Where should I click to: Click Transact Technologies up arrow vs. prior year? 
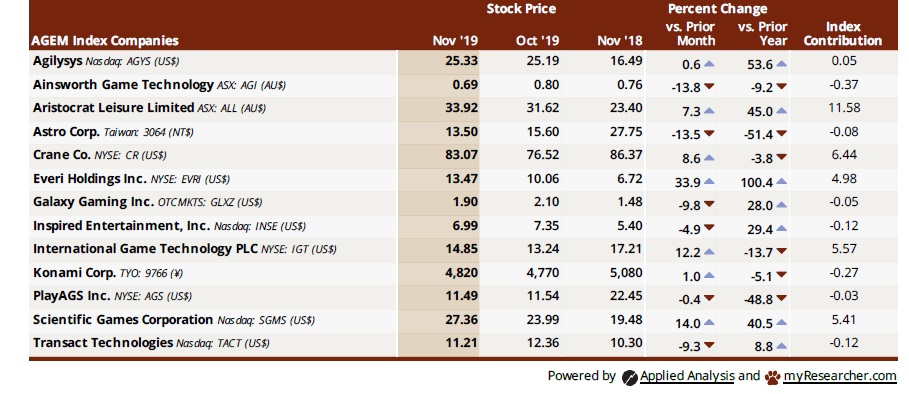click(x=781, y=346)
